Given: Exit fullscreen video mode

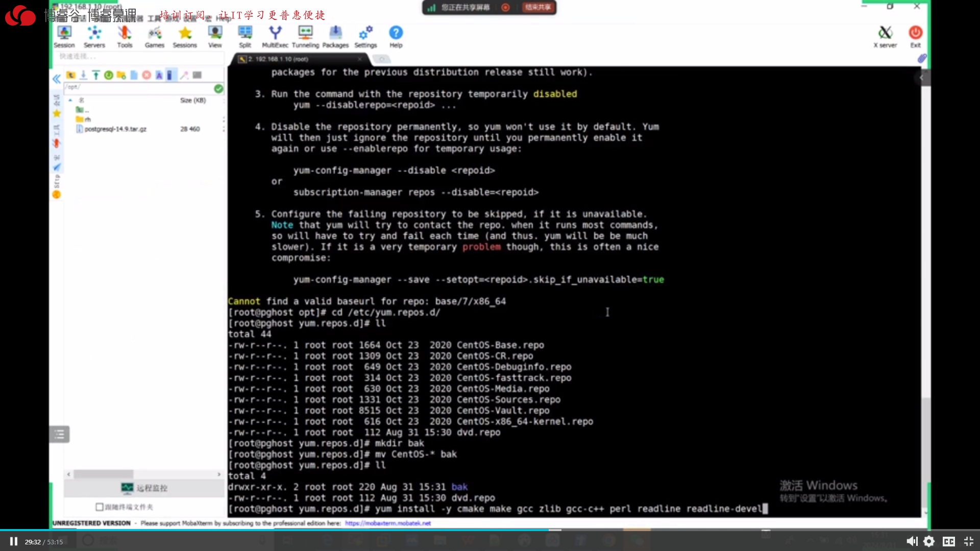Looking at the screenshot, I should pos(968,541).
